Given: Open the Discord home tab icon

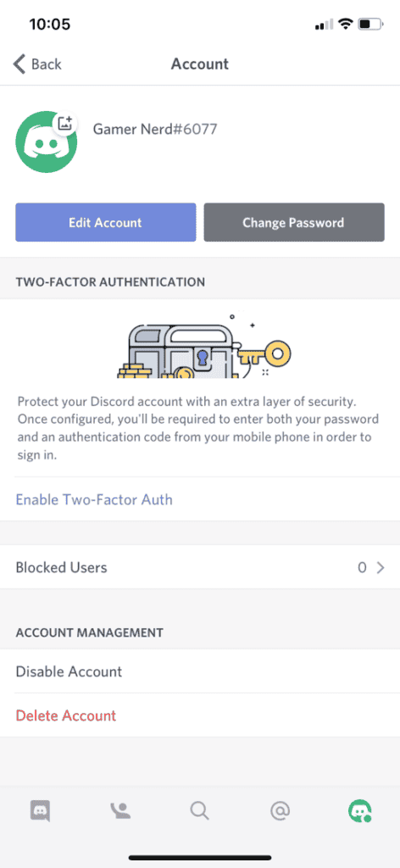Looking at the screenshot, I should point(40,811).
